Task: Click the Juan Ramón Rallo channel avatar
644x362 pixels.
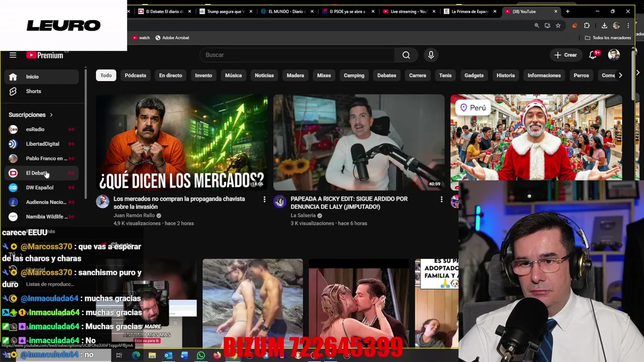Action: tap(103, 202)
